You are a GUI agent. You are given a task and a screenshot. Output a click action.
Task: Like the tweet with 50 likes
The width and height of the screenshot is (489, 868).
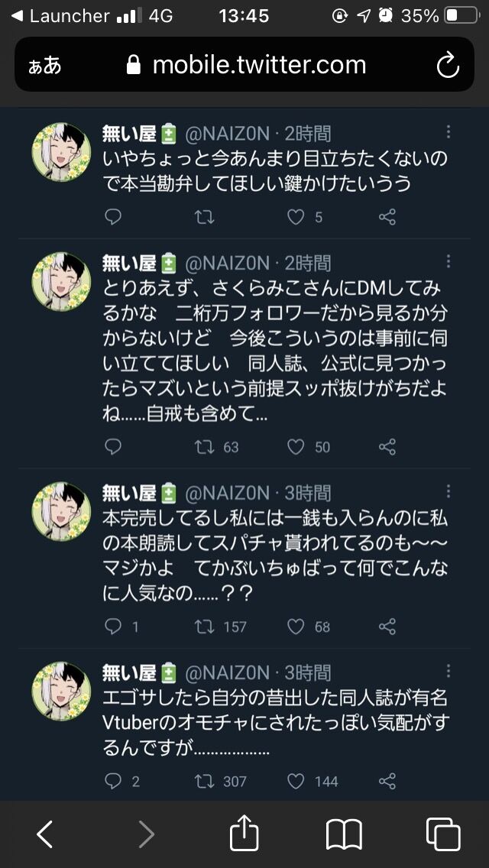point(296,447)
